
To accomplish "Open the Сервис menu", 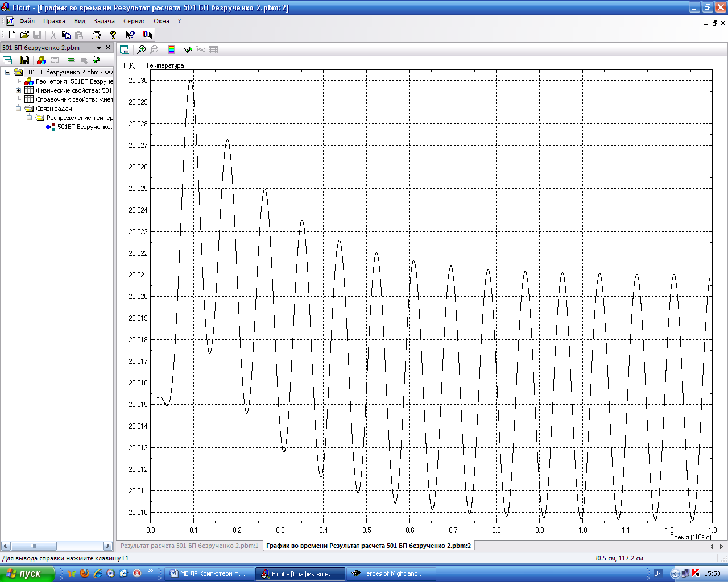I will click(134, 21).
